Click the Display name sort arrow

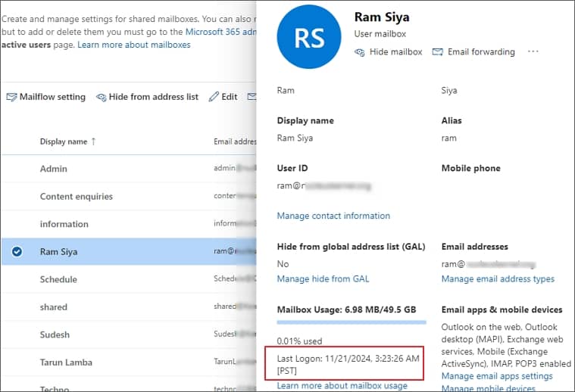point(93,142)
